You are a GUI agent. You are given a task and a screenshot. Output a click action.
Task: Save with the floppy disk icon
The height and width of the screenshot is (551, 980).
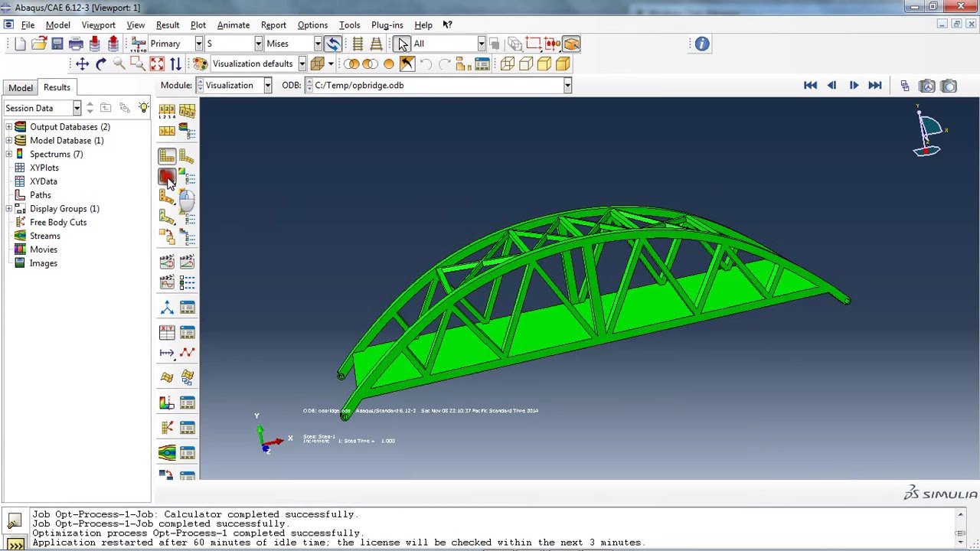tap(57, 44)
